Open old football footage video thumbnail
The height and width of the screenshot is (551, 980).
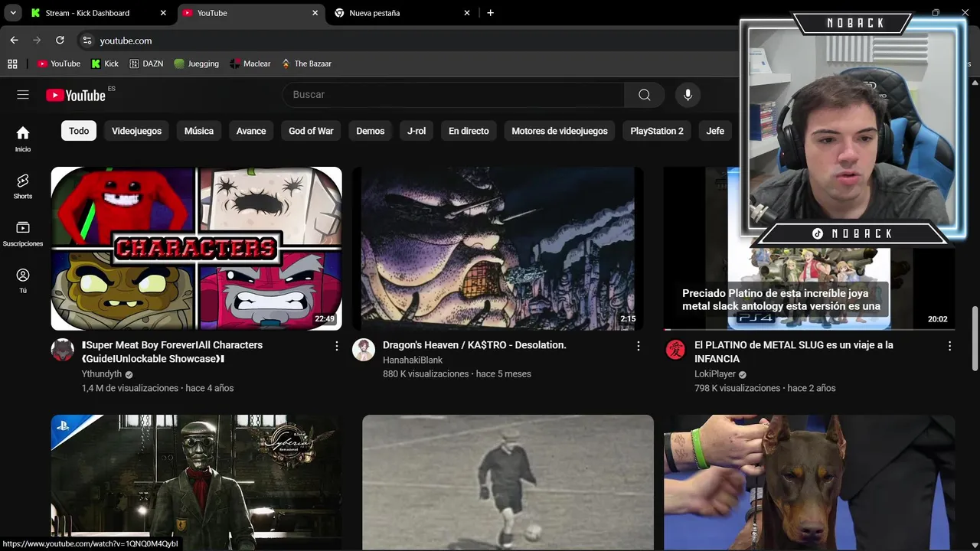tap(508, 482)
